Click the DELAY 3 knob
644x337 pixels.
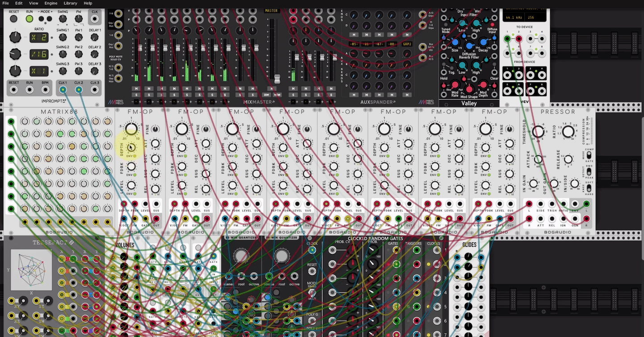point(95,71)
